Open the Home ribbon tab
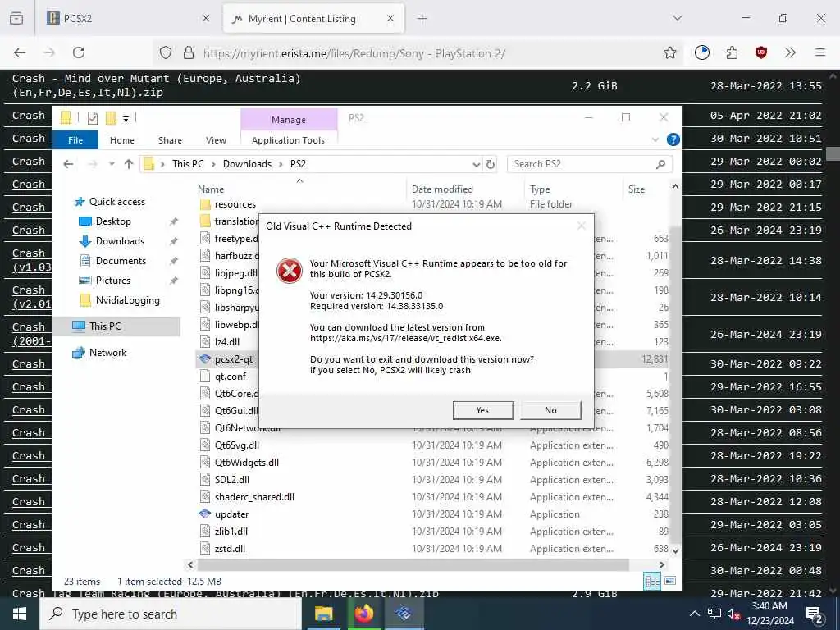Viewport: 840px width, 630px height. pyautogui.click(x=122, y=139)
